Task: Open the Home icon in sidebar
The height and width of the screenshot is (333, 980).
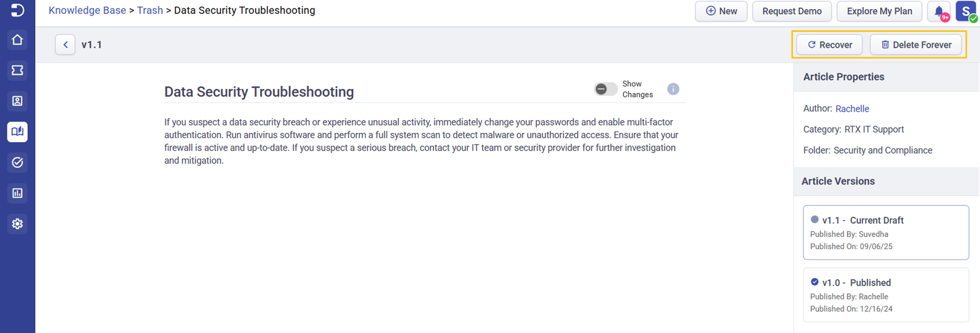Action: click(x=17, y=40)
